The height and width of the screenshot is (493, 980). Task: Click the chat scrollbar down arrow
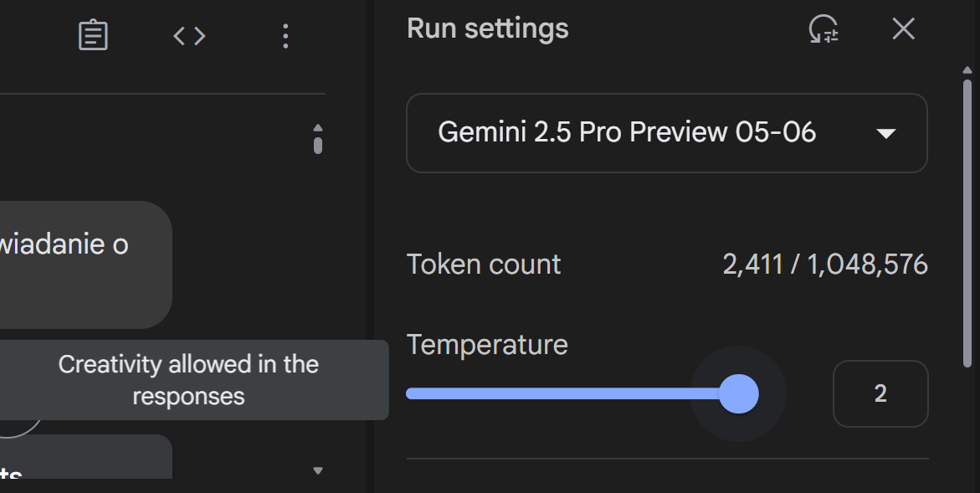[x=318, y=471]
